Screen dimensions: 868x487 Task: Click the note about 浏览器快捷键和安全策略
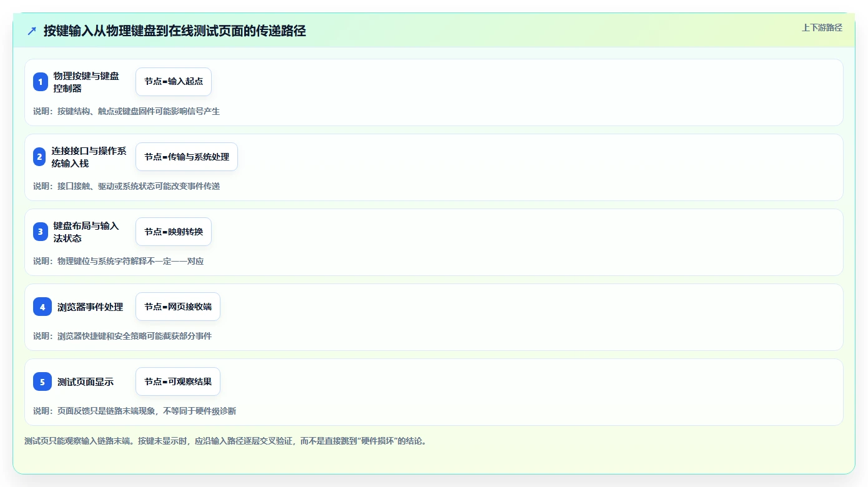point(122,336)
